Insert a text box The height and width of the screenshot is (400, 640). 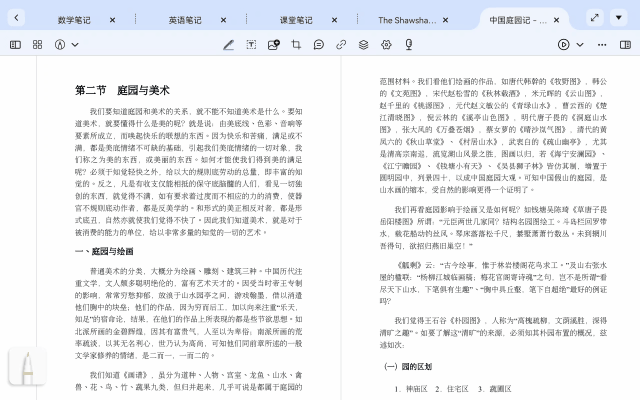coord(251,44)
